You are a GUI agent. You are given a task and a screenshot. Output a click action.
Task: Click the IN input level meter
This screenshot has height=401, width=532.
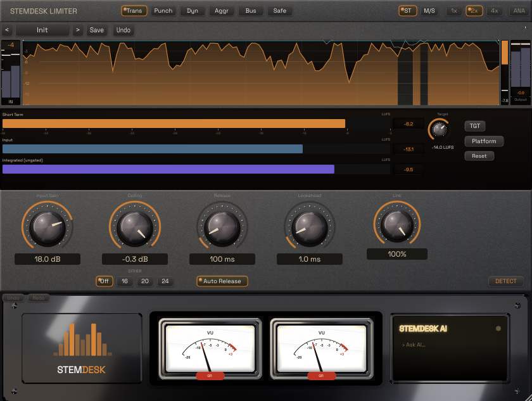point(11,78)
